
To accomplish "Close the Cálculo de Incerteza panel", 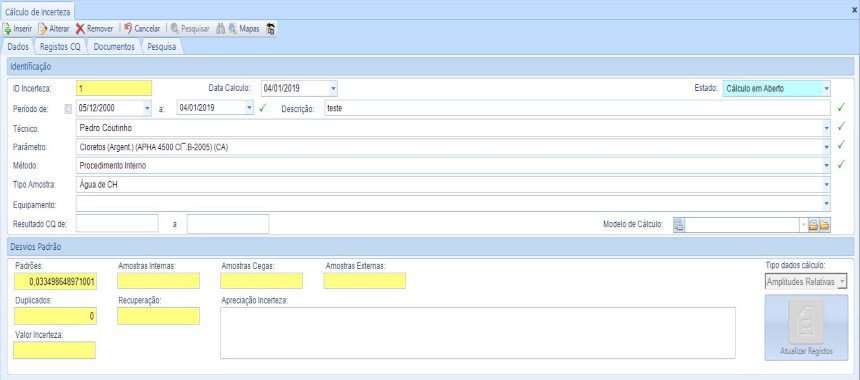I will point(855,10).
